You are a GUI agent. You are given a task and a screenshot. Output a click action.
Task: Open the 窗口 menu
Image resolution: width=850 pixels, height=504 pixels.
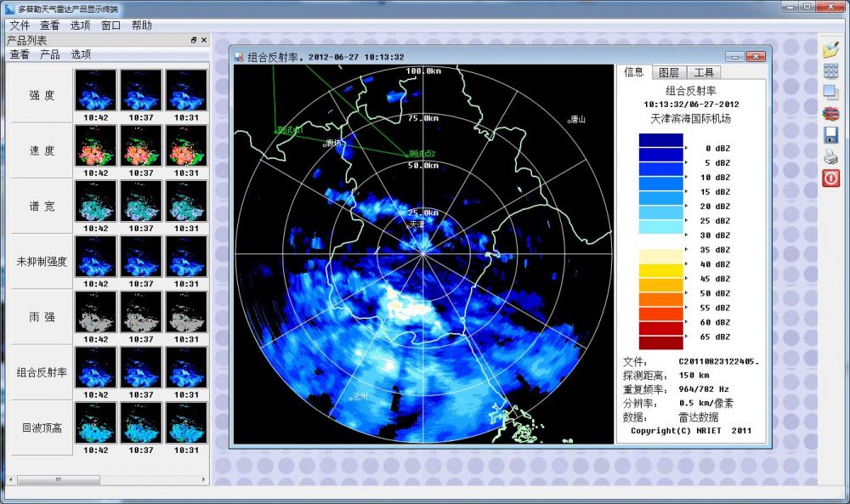tap(110, 25)
